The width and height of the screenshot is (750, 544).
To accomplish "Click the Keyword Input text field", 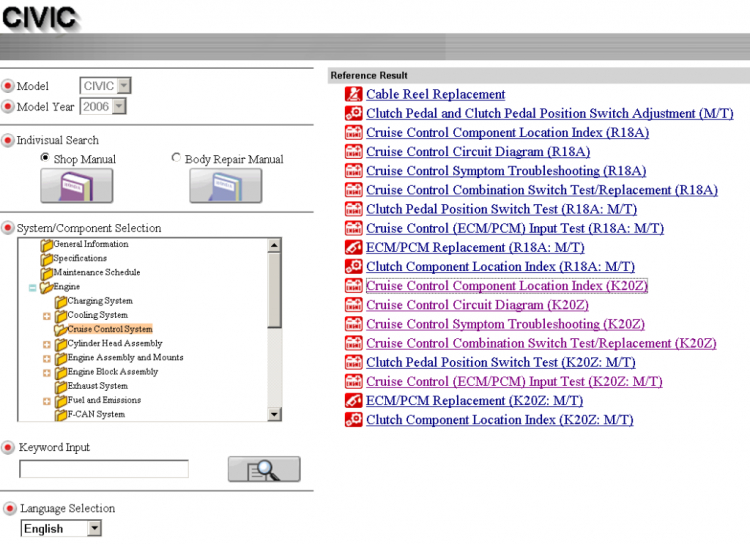I will pyautogui.click(x=104, y=469).
